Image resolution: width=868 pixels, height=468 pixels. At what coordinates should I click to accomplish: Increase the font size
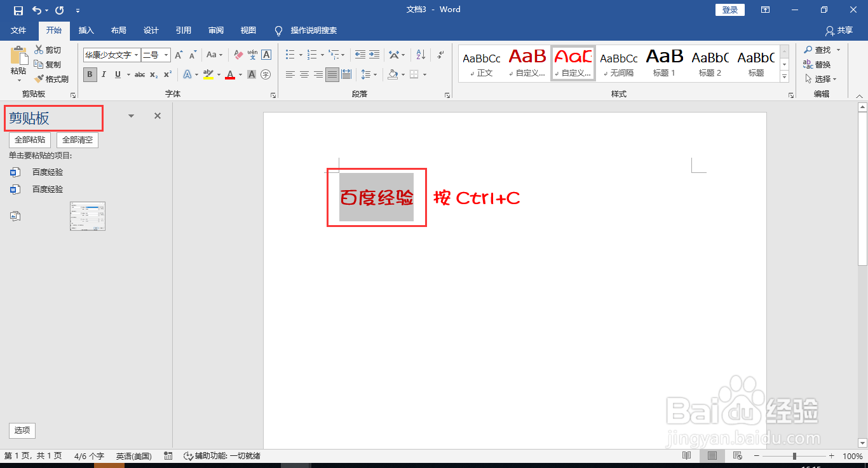pos(179,55)
